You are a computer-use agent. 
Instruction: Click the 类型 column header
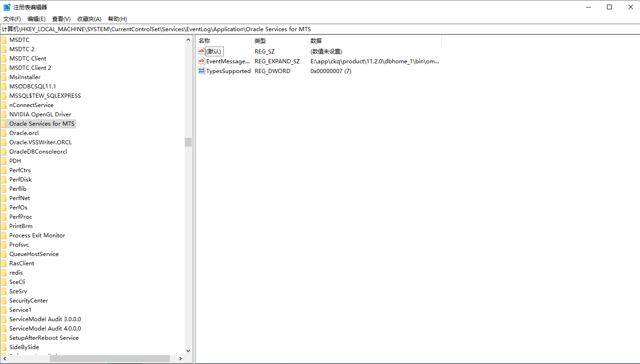click(279, 41)
